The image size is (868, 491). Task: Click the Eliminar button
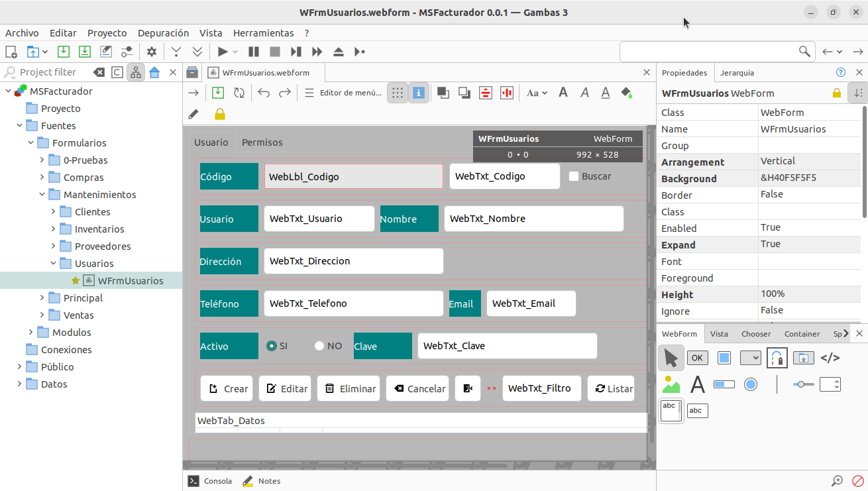(349, 388)
